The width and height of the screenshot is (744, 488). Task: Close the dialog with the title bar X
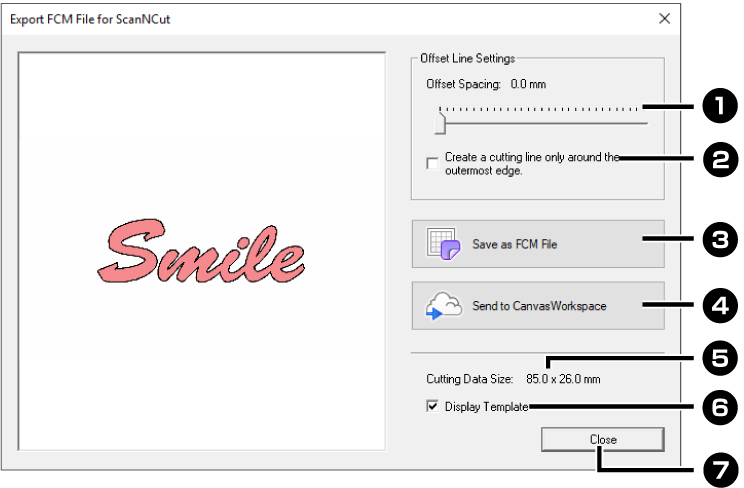664,18
